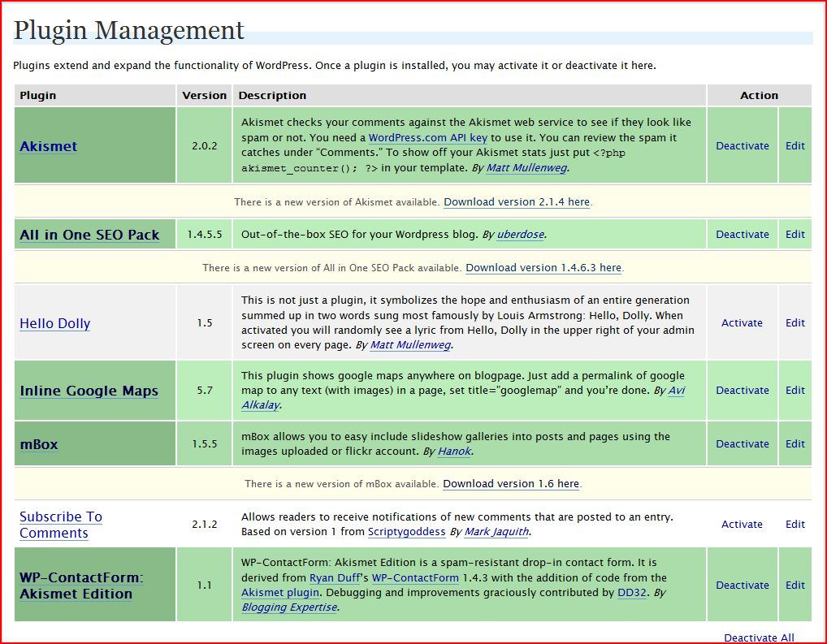Open Subscribe To Comments plugin link
This screenshot has width=827, height=644.
click(61, 525)
